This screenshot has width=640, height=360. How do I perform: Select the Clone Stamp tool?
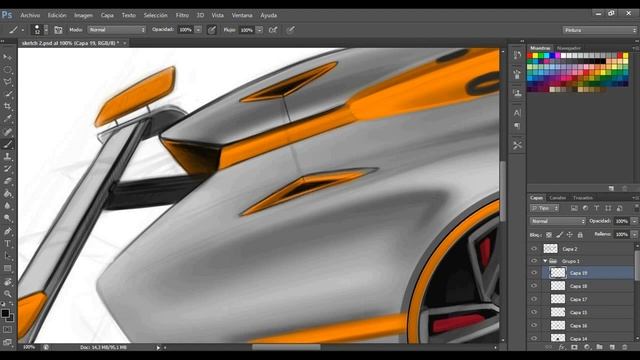tap(7, 156)
